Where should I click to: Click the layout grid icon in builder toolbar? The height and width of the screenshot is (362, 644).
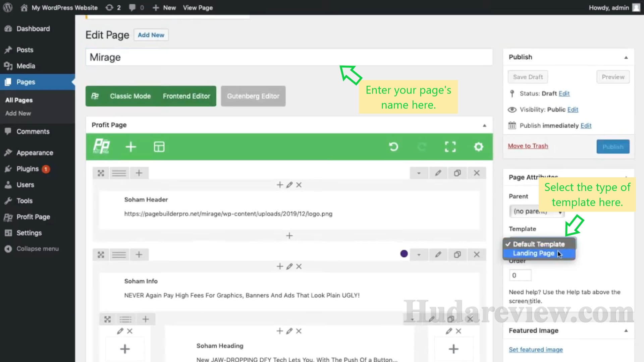pyautogui.click(x=158, y=147)
